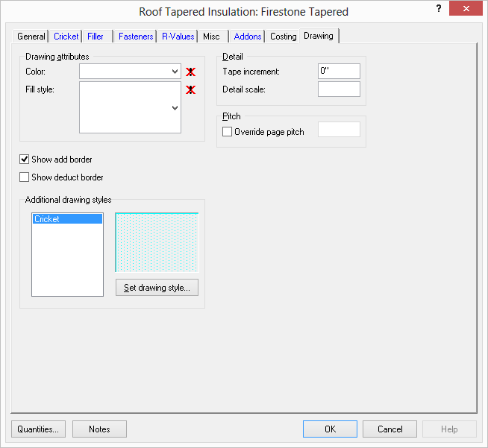Open the Color dropdown list
Screen dimensions: 488x448
(175, 72)
